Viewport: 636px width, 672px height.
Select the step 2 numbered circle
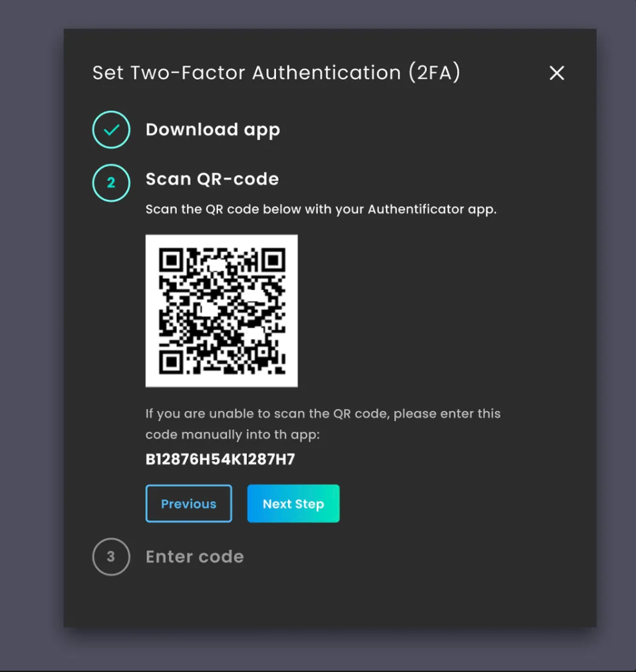pos(111,182)
